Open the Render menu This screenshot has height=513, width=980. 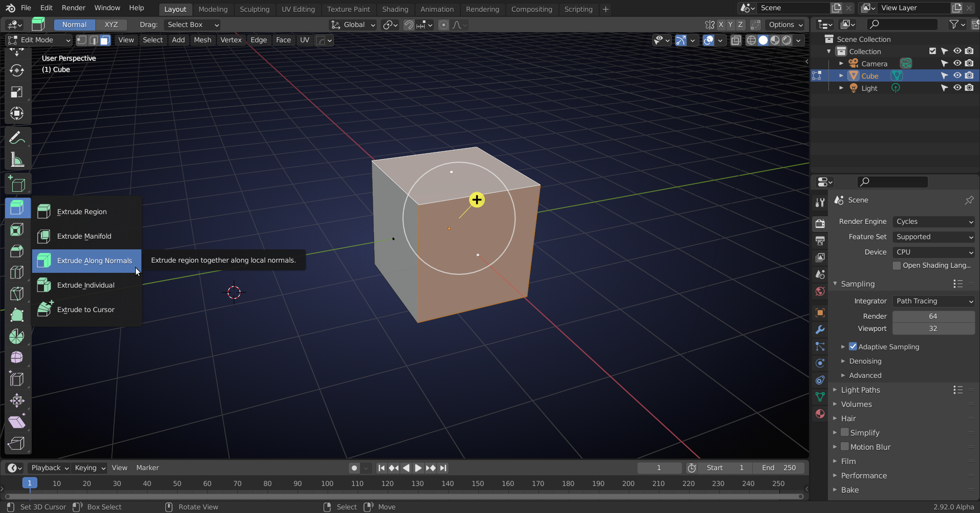point(73,8)
